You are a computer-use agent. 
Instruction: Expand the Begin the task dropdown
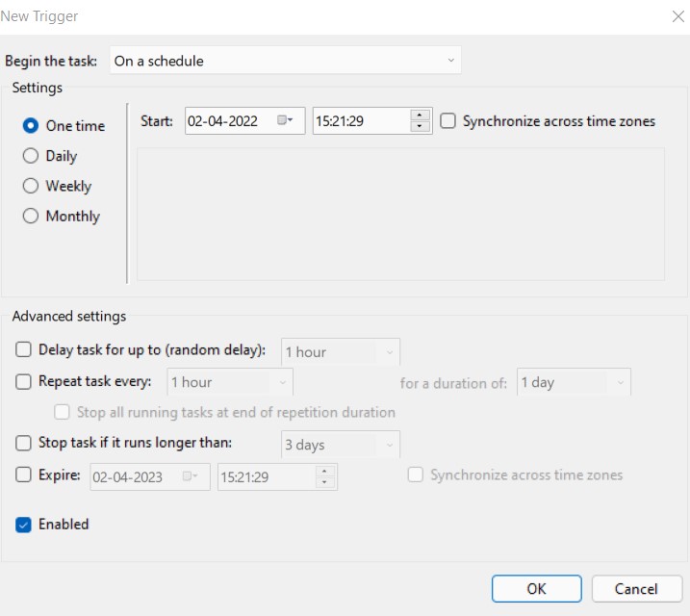(x=285, y=61)
